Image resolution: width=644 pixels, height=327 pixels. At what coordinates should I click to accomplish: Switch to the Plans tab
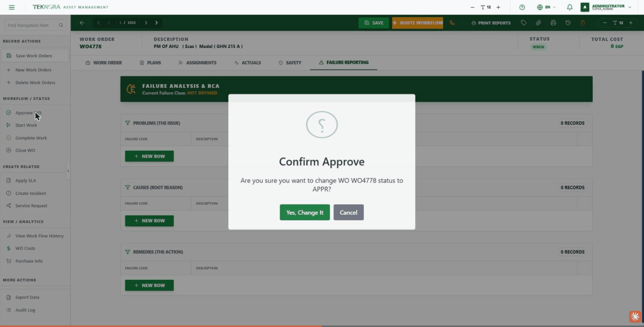tap(151, 63)
